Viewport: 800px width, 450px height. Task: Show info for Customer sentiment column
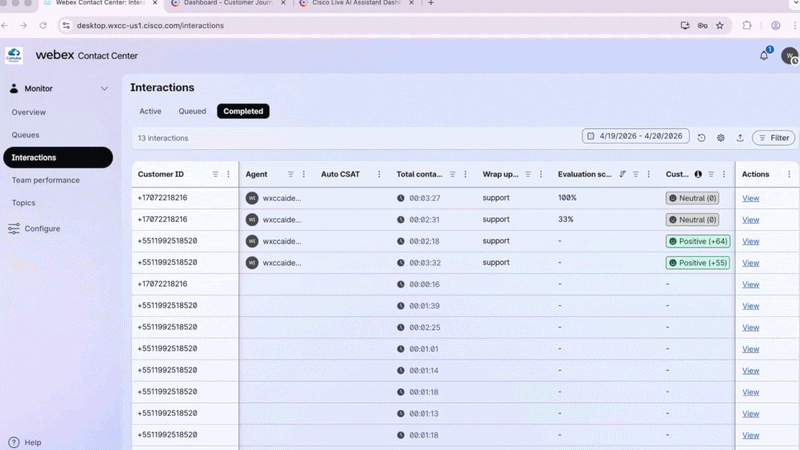point(698,174)
